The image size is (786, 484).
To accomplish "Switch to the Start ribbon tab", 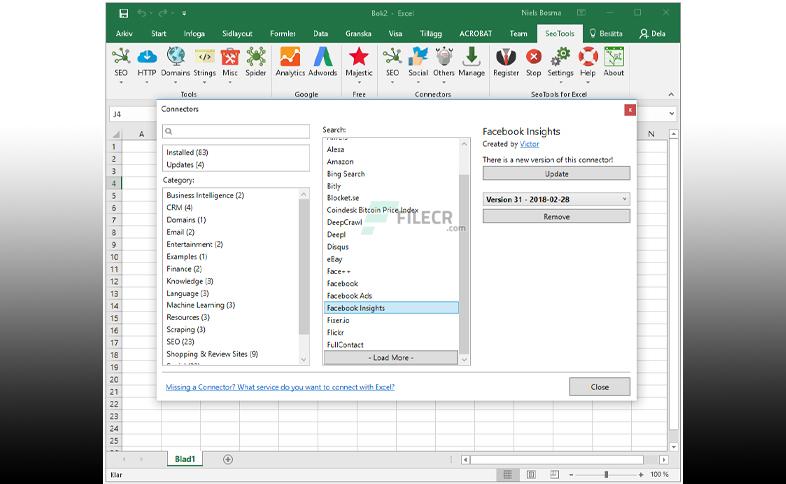I will click(x=158, y=34).
